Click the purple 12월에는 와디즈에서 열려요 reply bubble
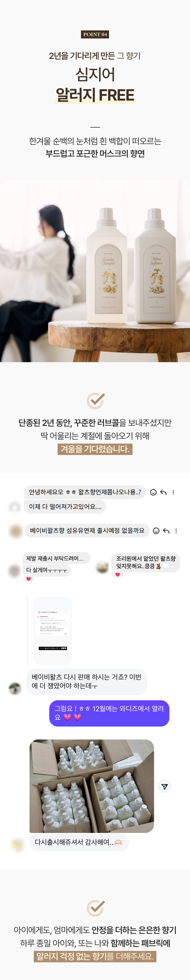Screen dimensions: 190x980 pos(109,713)
